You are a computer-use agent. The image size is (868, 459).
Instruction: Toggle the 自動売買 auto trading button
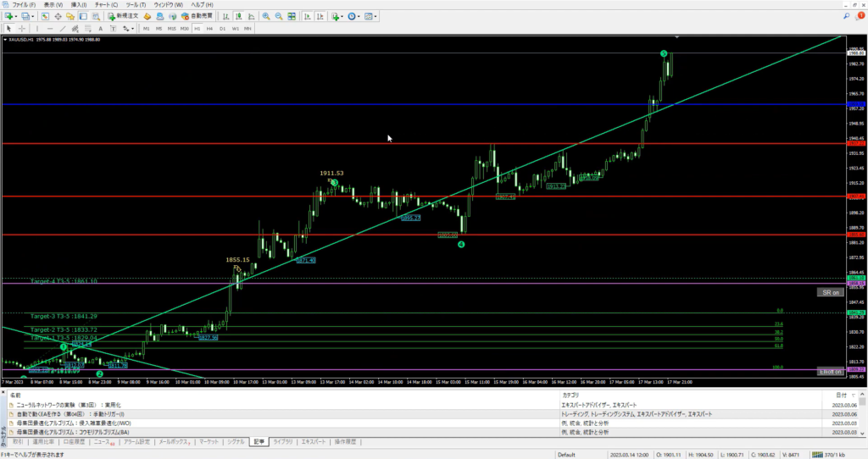coord(198,16)
